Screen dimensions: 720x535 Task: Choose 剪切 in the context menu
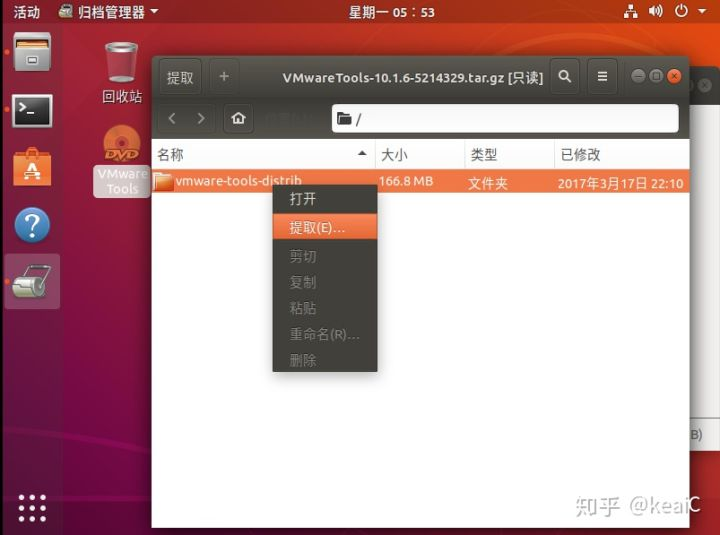[325, 256]
